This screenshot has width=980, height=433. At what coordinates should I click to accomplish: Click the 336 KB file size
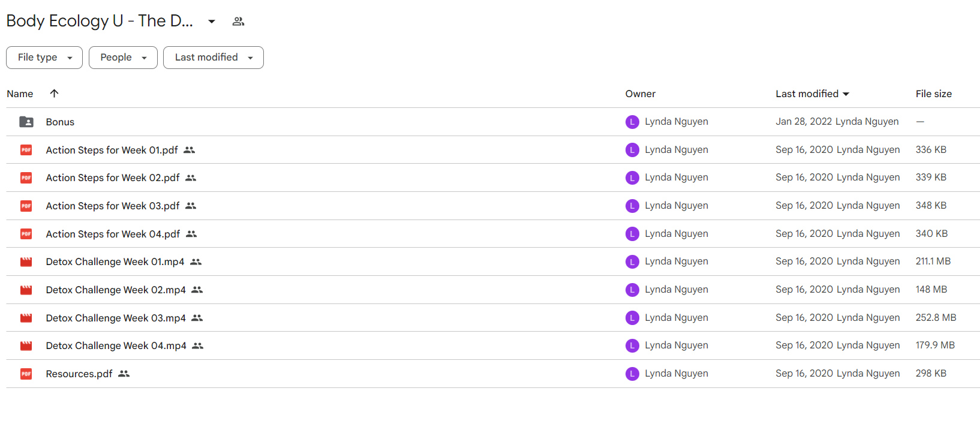[931, 149]
